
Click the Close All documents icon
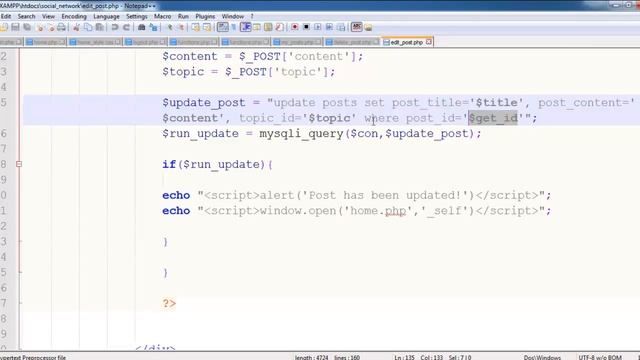click(x=51, y=27)
